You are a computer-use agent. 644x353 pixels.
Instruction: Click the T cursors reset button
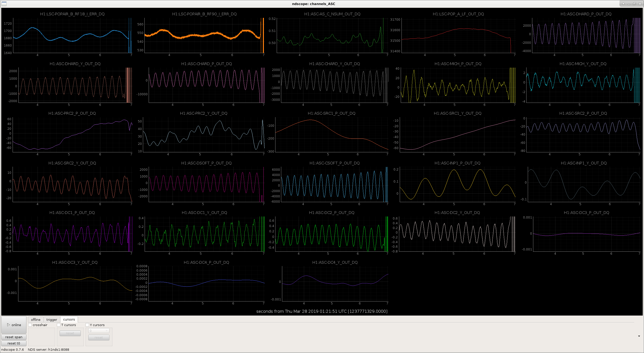tap(70, 333)
